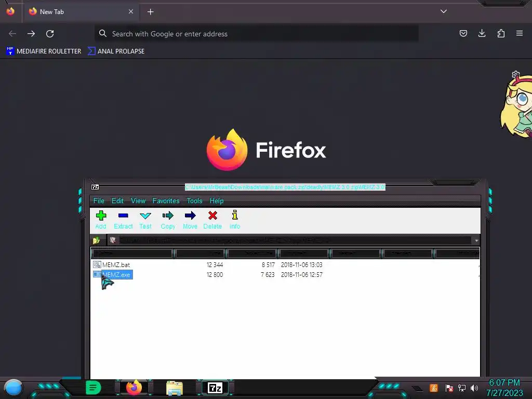Open File Explorer from taskbar
The width and height of the screenshot is (532, 399).
point(175,388)
